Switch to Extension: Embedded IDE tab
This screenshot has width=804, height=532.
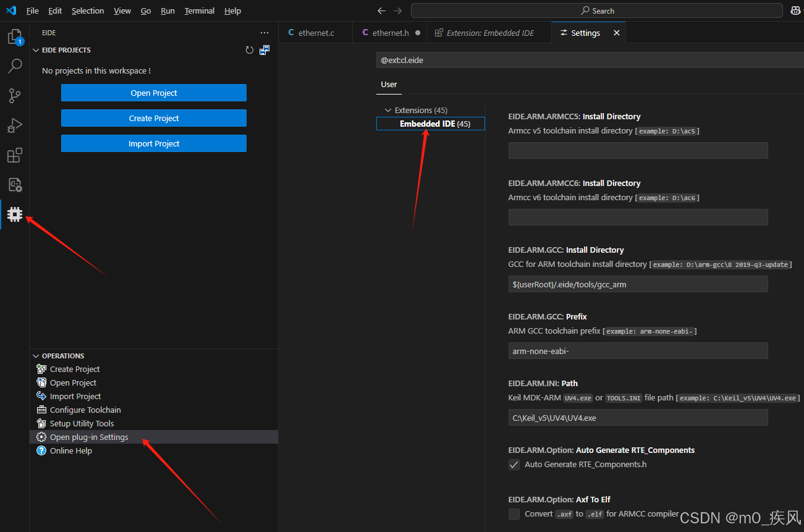click(x=489, y=33)
